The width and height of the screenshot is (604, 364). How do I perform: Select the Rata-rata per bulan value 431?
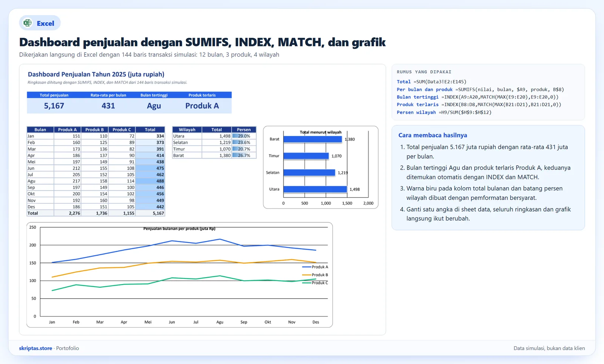[108, 106]
